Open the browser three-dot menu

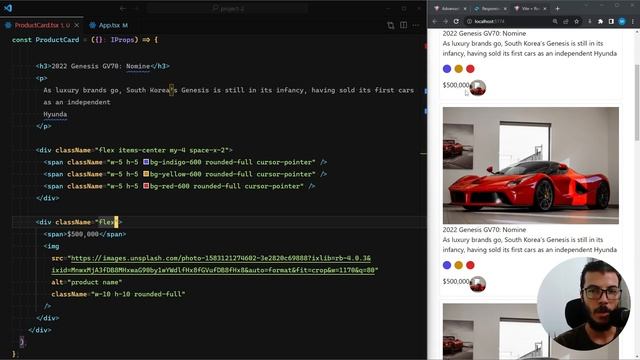click(x=633, y=21)
